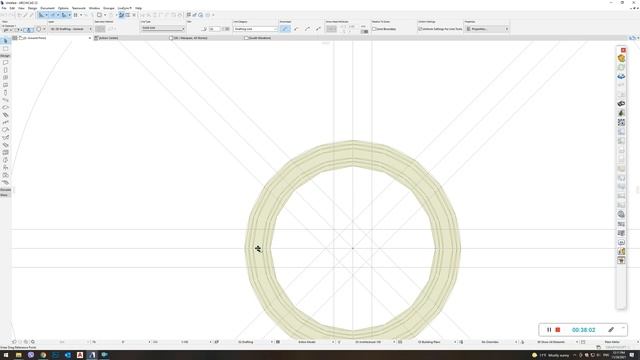Open the Drafting Line category dropdown

click(255, 29)
